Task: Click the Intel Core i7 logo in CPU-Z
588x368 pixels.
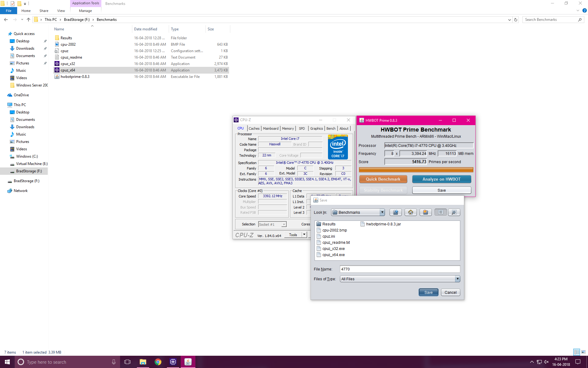Action: tap(338, 147)
